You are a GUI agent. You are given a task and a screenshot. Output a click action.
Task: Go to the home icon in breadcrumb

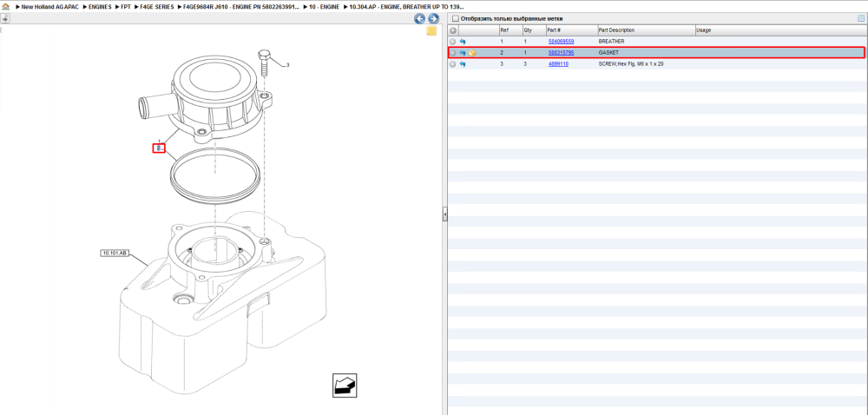click(x=5, y=7)
